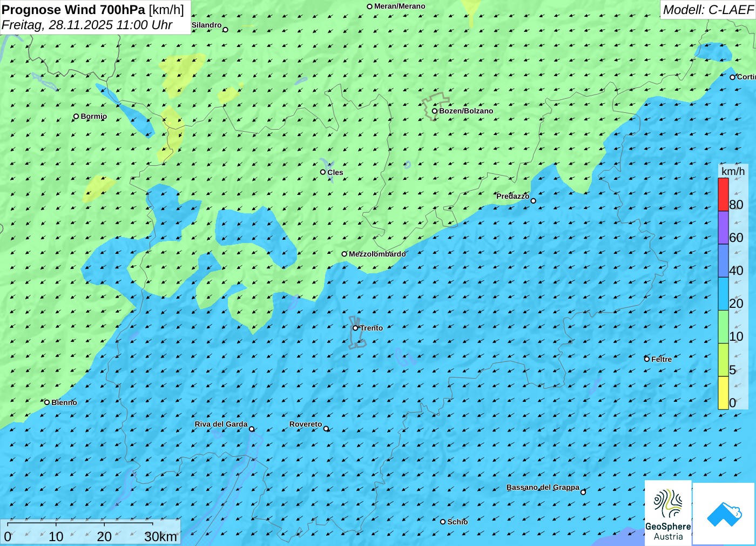Click the blue cloud house logo

(724, 514)
